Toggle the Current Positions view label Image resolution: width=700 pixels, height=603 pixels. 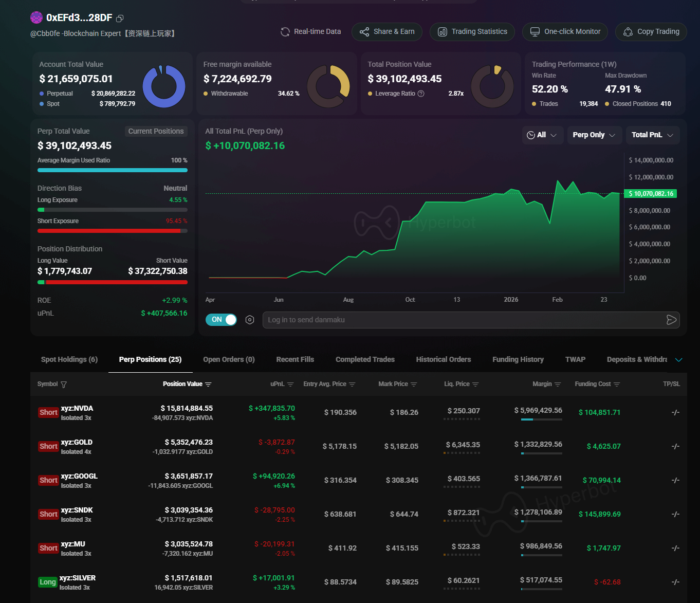pyautogui.click(x=156, y=131)
